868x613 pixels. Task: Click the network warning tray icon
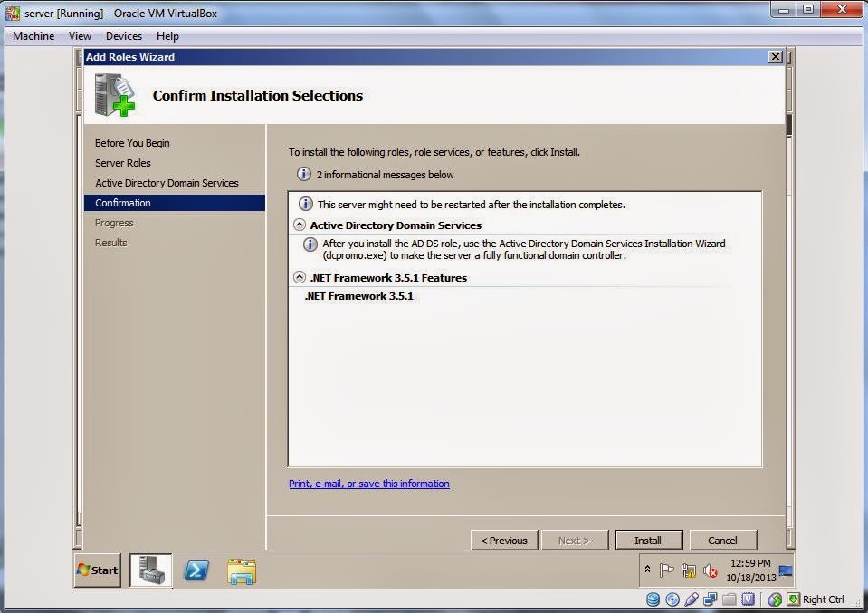pos(688,570)
